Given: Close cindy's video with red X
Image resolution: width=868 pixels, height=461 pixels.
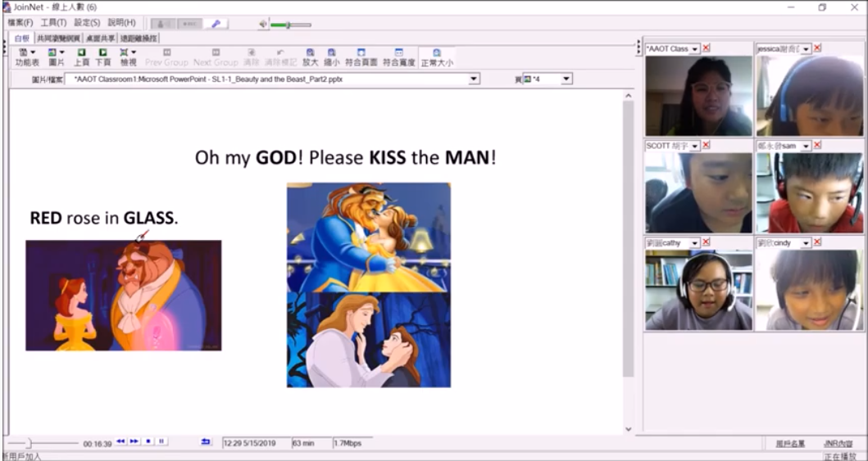Looking at the screenshot, I should click(817, 242).
